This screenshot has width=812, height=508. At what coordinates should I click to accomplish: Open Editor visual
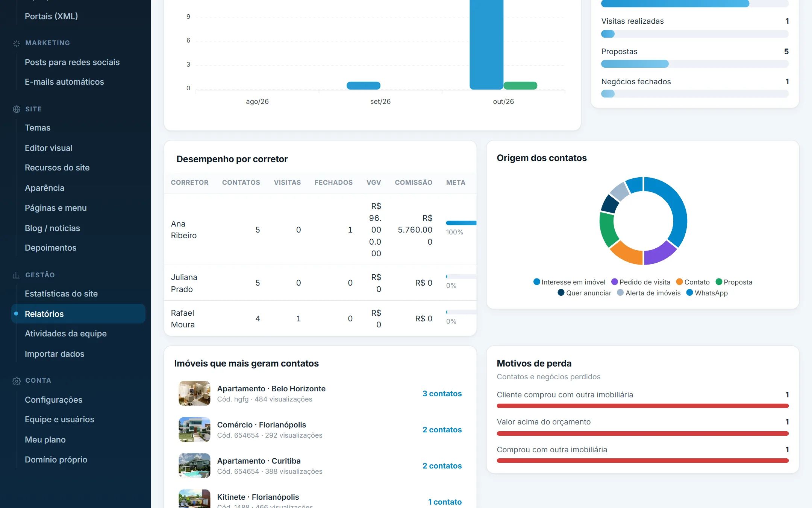coord(48,148)
